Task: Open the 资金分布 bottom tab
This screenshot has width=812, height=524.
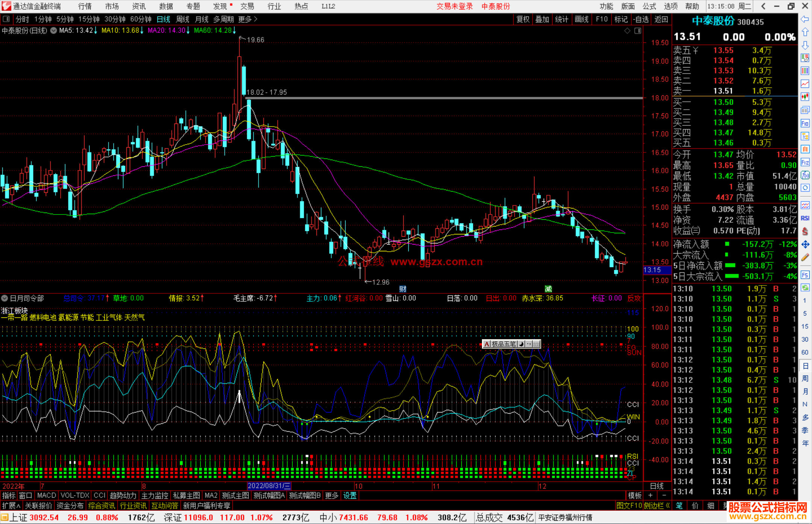Action: (70, 506)
